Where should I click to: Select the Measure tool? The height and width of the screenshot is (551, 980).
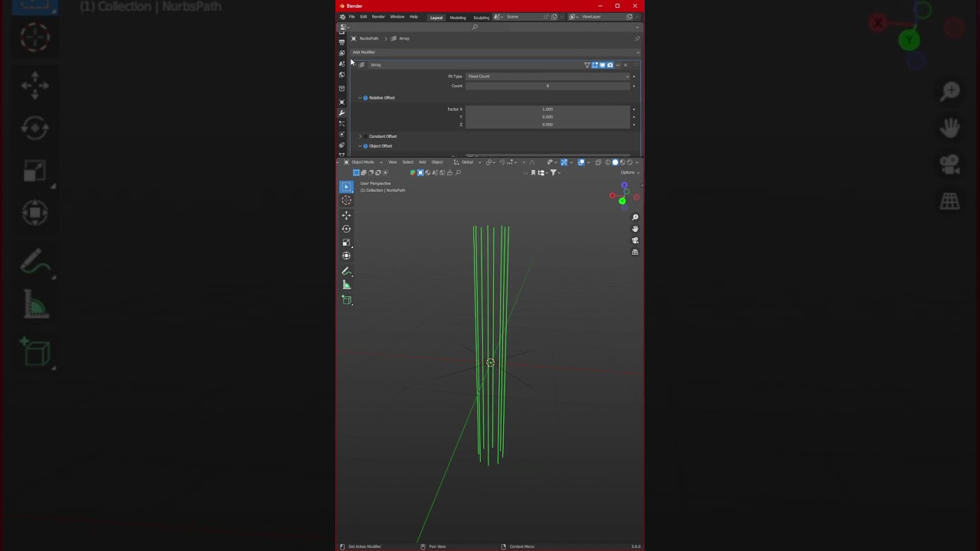[346, 285]
